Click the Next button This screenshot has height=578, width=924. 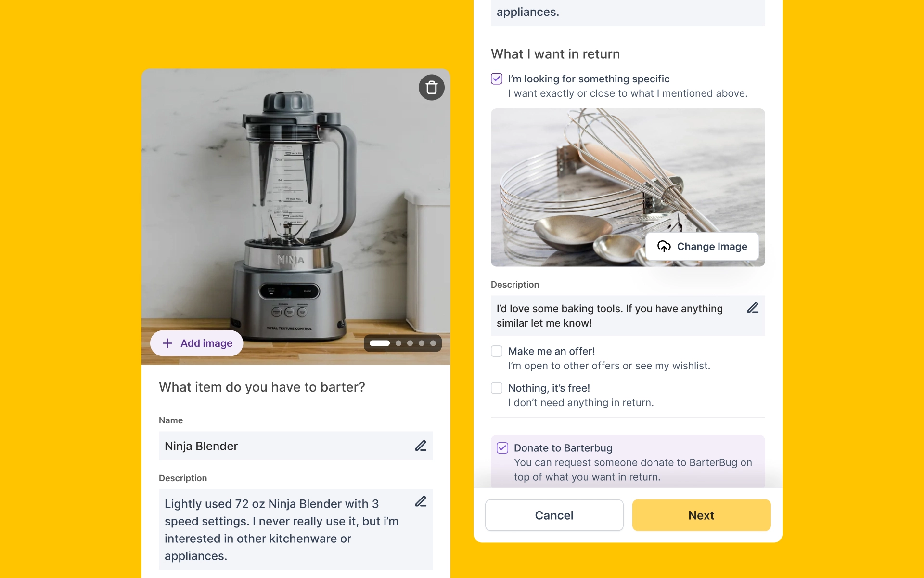(701, 515)
